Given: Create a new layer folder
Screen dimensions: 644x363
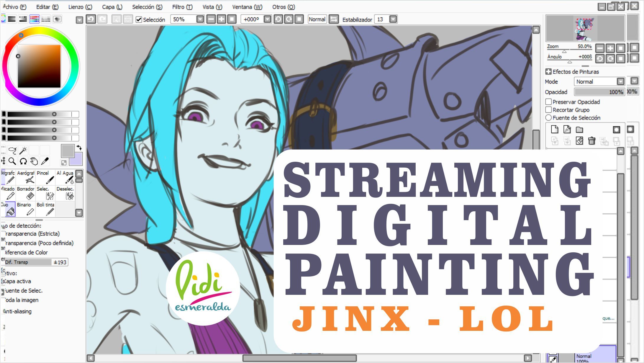Looking at the screenshot, I should (x=579, y=130).
